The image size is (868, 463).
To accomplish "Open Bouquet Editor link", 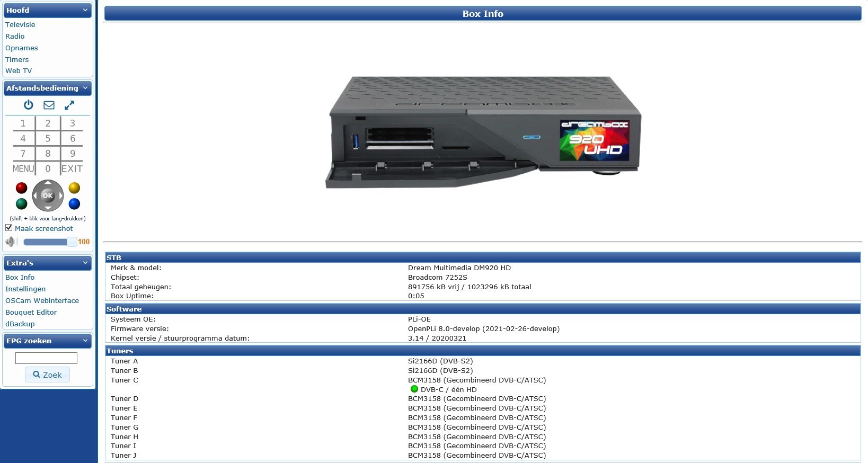I will tap(31, 313).
